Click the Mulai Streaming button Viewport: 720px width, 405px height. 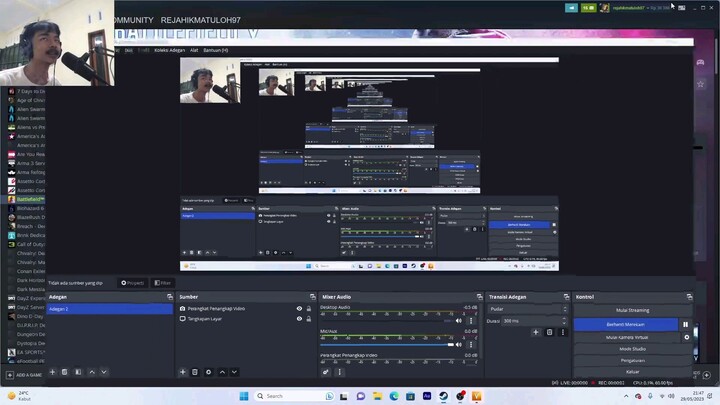[x=632, y=310]
